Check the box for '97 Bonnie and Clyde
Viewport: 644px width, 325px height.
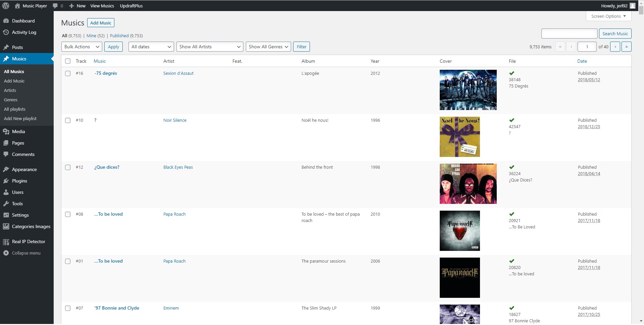point(68,308)
